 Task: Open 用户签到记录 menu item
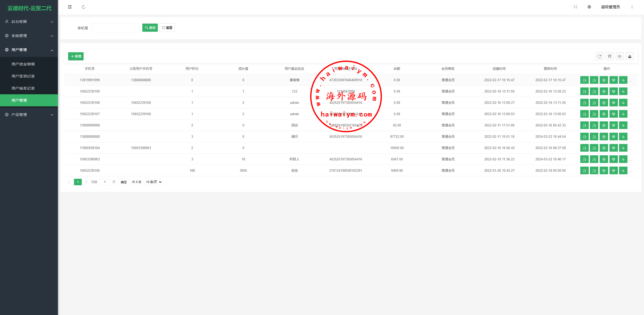tap(23, 76)
